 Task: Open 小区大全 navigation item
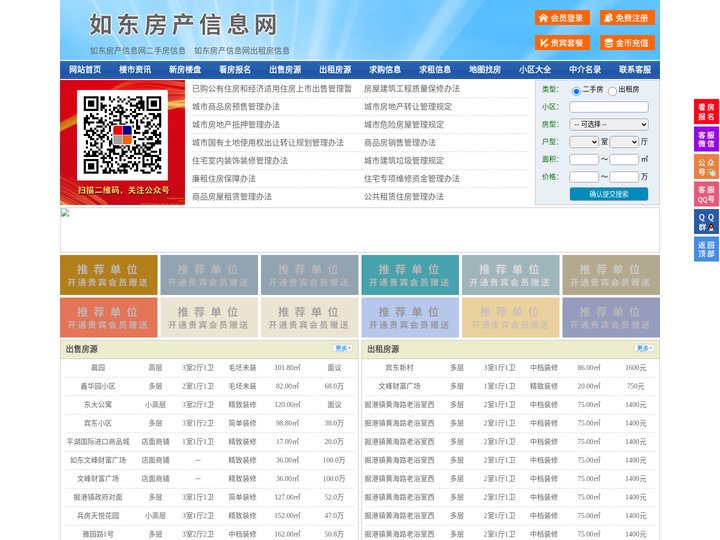535,70
